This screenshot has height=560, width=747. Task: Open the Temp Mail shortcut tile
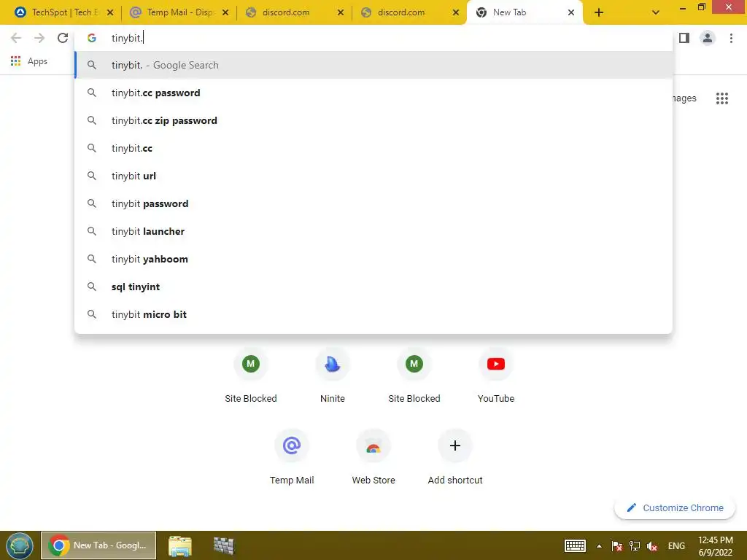coord(292,457)
